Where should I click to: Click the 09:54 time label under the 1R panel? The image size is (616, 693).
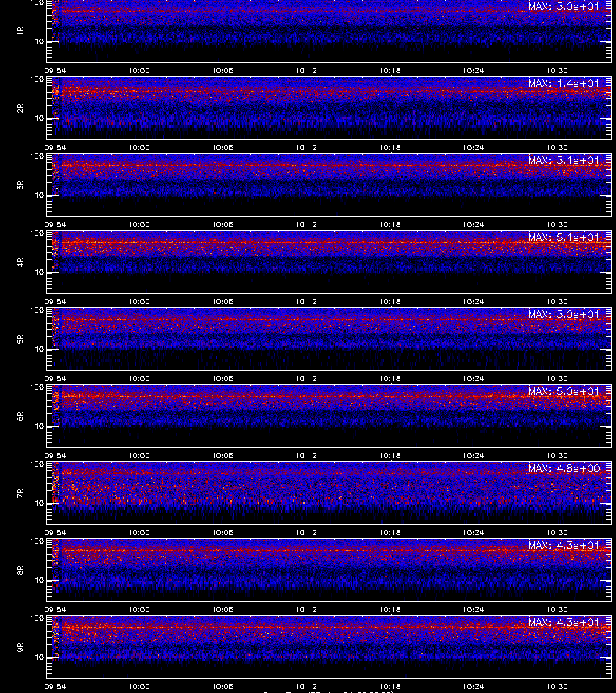(x=55, y=70)
